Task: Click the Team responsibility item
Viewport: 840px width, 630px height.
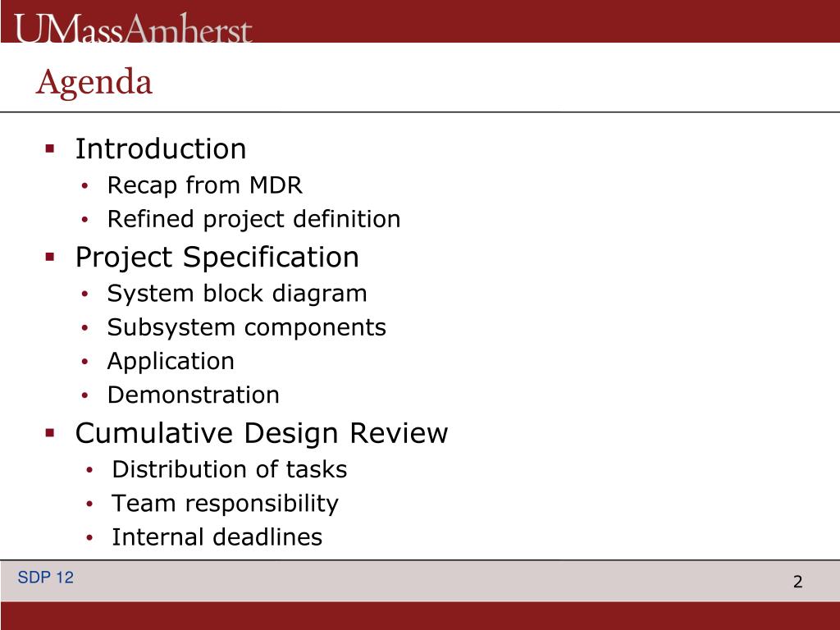Action: [225, 504]
